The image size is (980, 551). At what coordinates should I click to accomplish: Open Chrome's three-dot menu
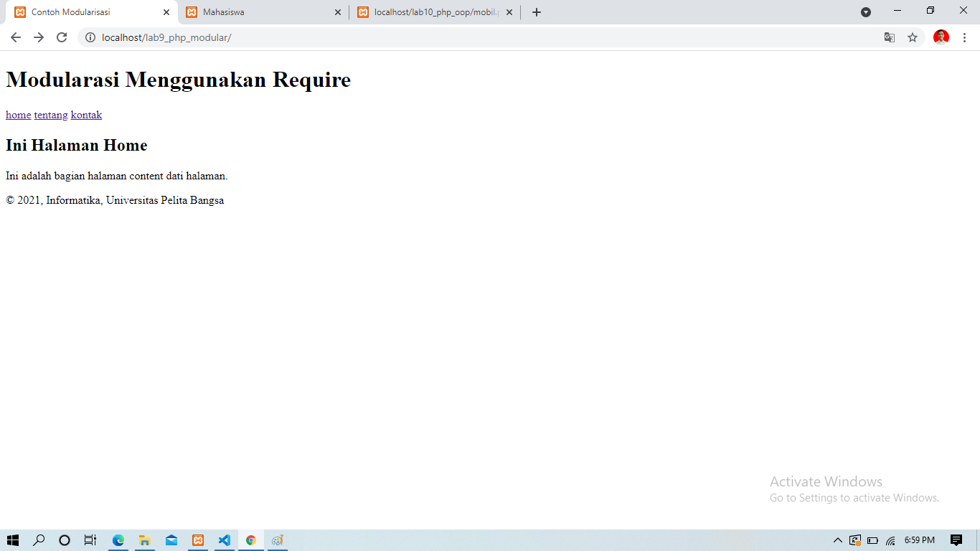964,37
